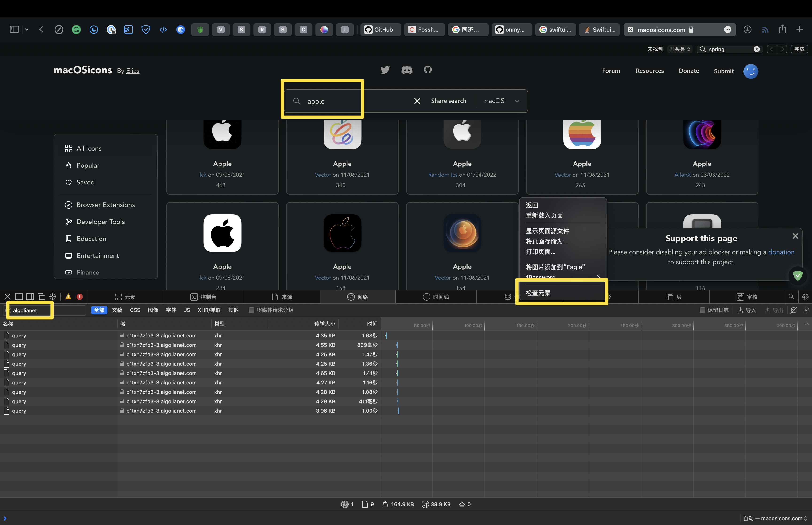
Task: Switch to the 控制台 console tab
Action: click(203, 297)
